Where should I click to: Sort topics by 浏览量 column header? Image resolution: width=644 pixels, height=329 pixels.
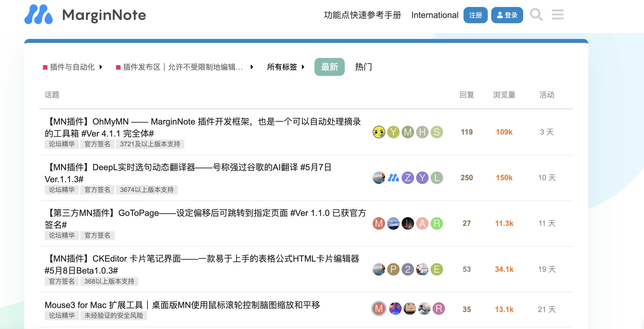[504, 95]
